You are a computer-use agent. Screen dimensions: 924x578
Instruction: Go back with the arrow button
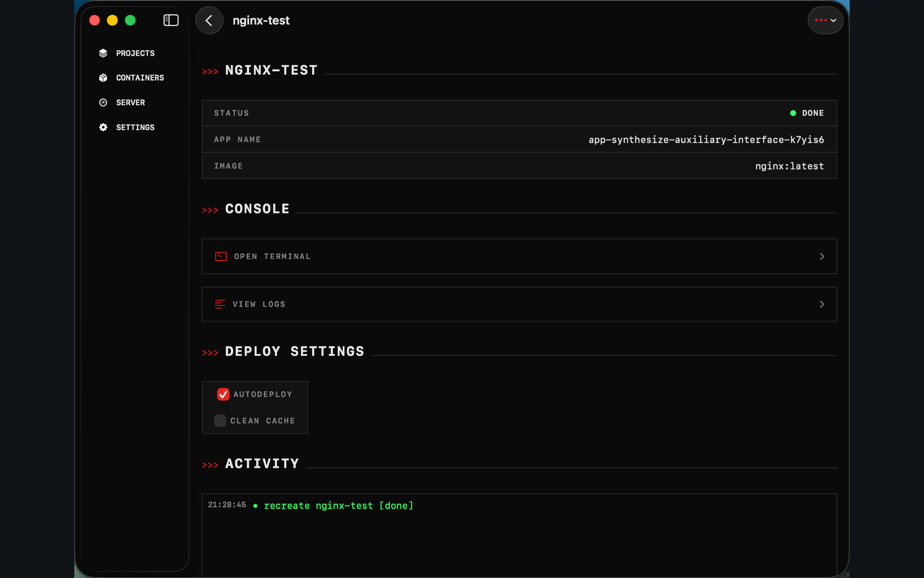tap(209, 20)
